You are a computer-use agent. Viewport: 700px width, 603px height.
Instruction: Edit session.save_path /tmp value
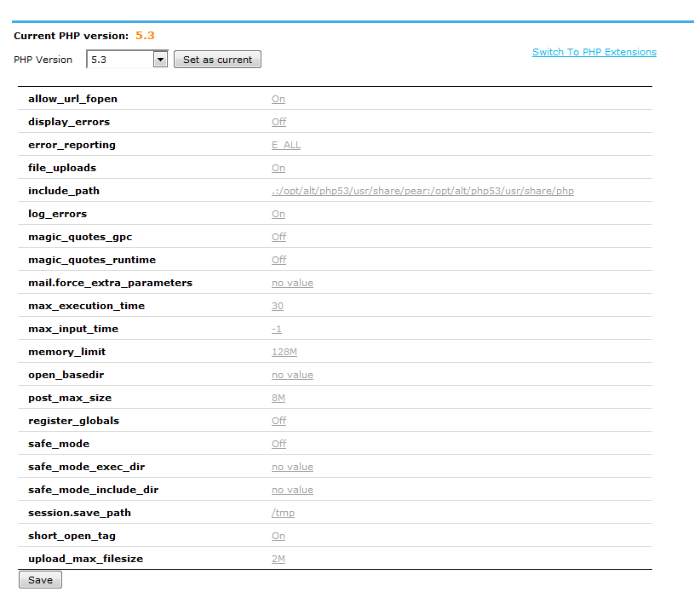click(x=283, y=513)
